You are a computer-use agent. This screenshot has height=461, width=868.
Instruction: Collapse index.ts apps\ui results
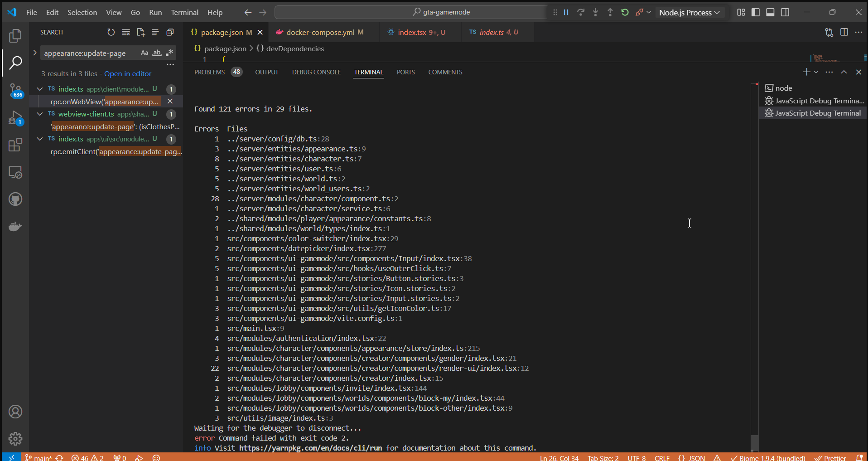pos(40,139)
